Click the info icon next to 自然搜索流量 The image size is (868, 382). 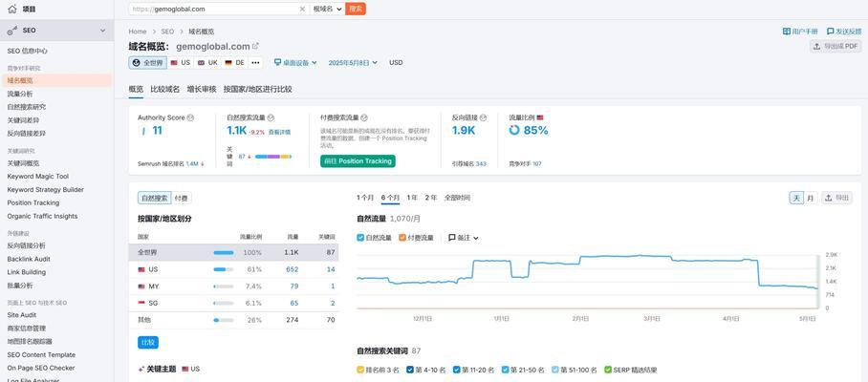pyautogui.click(x=271, y=117)
